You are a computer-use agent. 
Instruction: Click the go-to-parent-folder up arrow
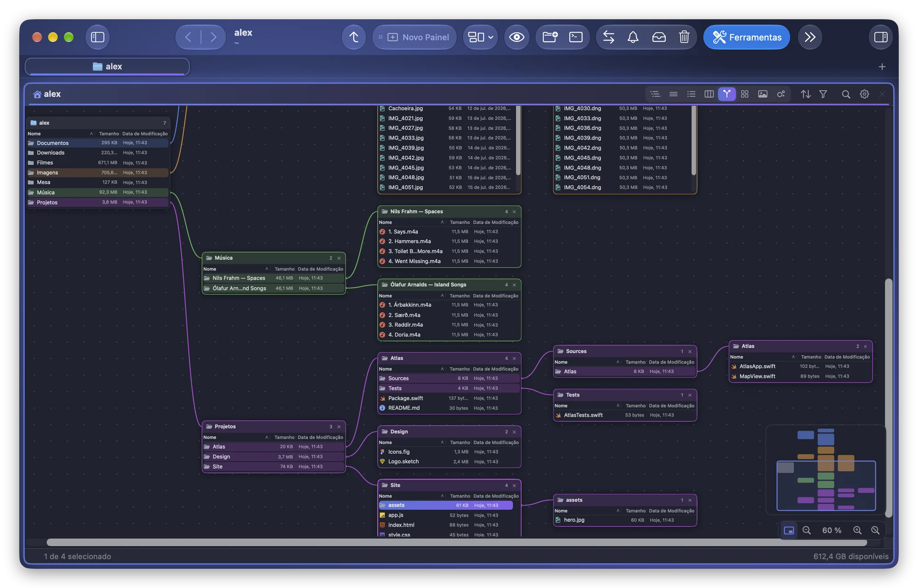tap(353, 37)
